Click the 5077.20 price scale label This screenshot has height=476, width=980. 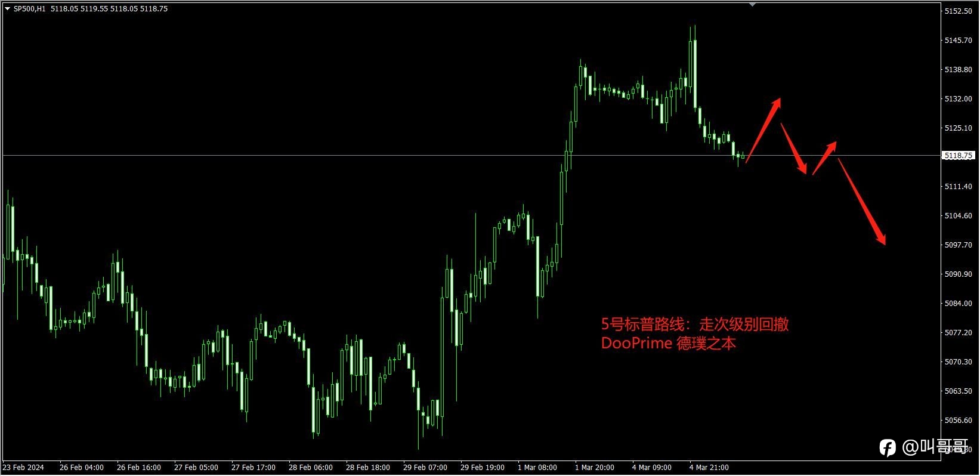(958, 333)
